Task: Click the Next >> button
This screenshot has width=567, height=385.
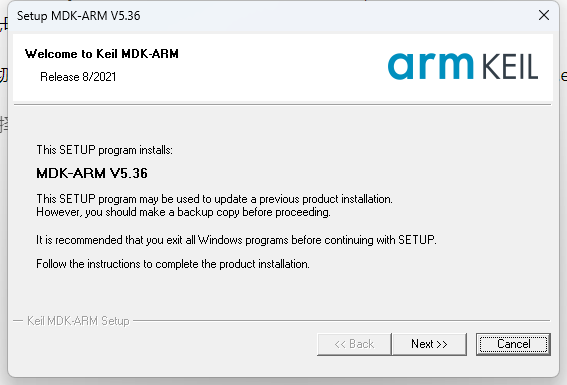Action: coord(429,344)
